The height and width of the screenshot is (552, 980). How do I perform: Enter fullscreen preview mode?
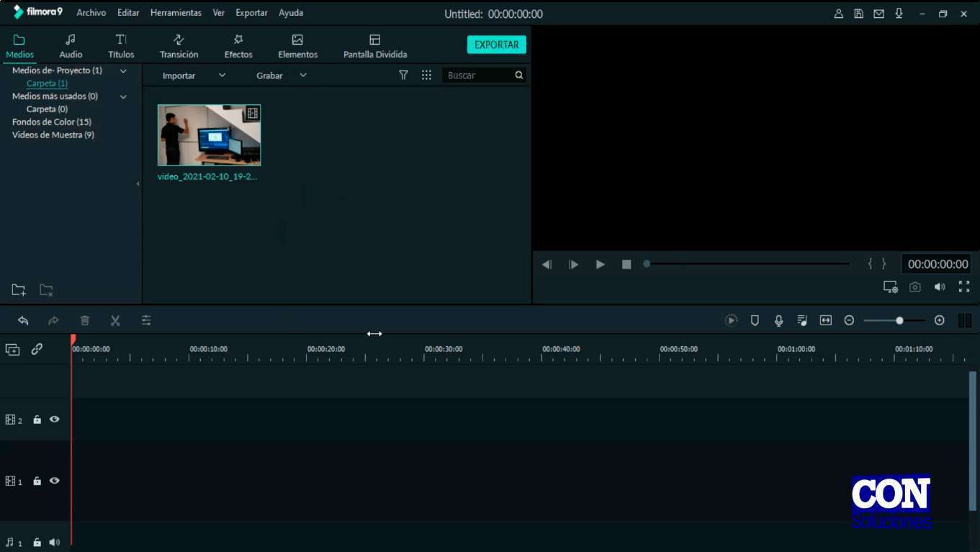pyautogui.click(x=964, y=286)
